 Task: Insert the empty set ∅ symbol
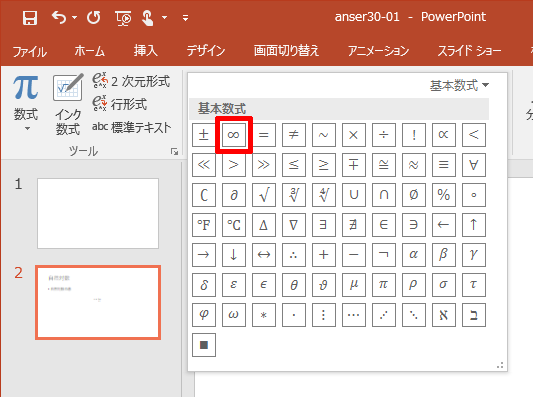[x=414, y=195]
